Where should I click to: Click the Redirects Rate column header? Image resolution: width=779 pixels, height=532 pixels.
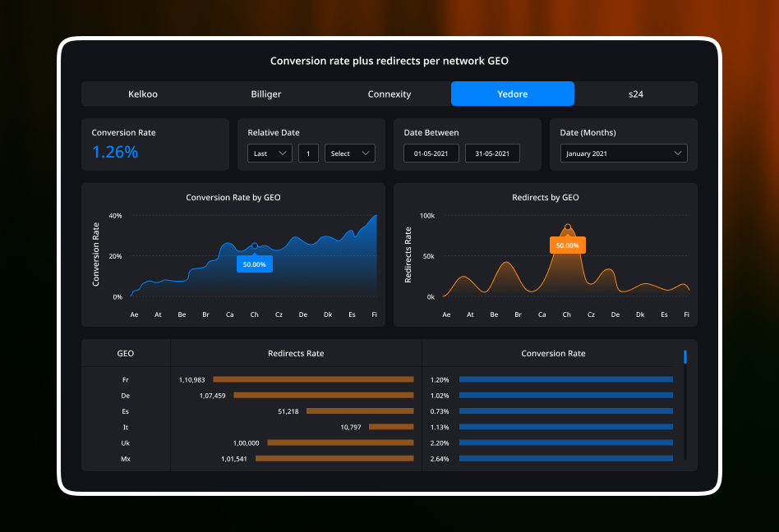point(296,353)
